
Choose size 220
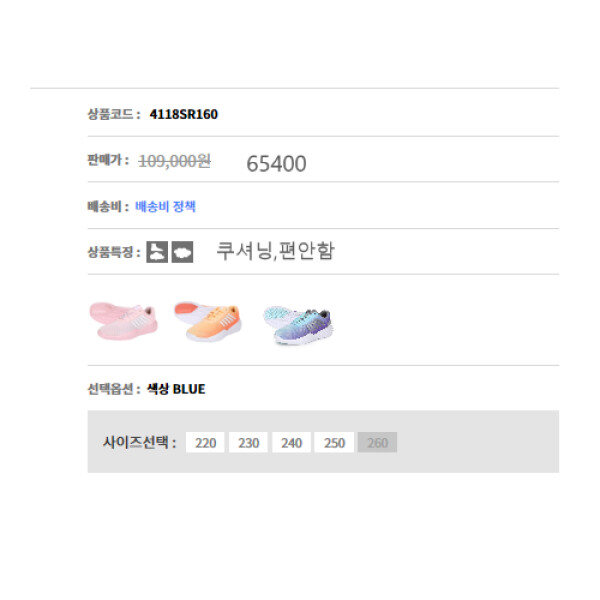click(205, 443)
